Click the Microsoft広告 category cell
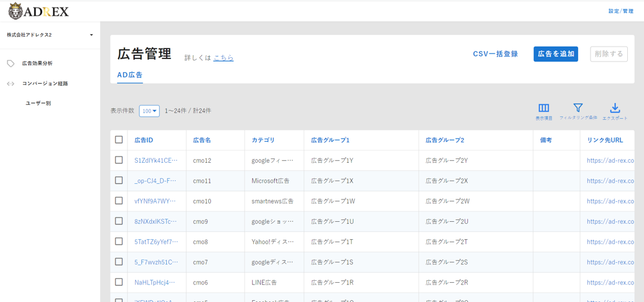Screen dimensions: 644x302 click(x=271, y=181)
